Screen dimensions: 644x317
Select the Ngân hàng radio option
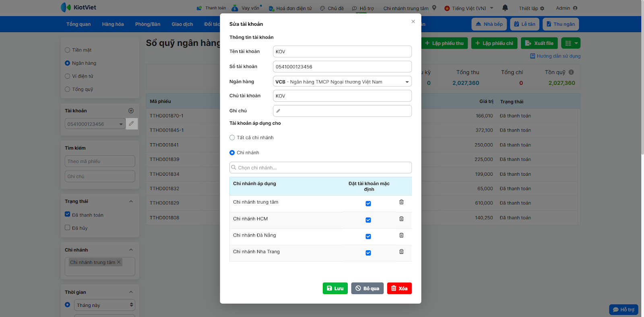pos(68,63)
